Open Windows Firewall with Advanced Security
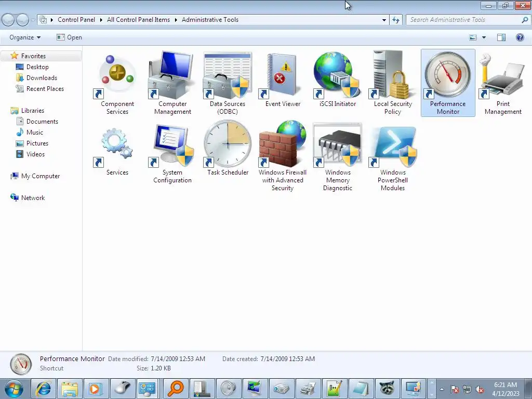The width and height of the screenshot is (532, 399). [283, 156]
